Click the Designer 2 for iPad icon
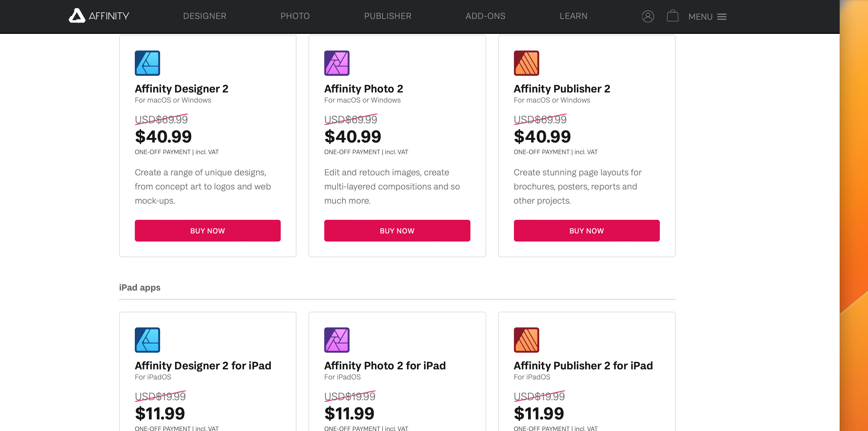868x431 pixels. click(x=147, y=340)
